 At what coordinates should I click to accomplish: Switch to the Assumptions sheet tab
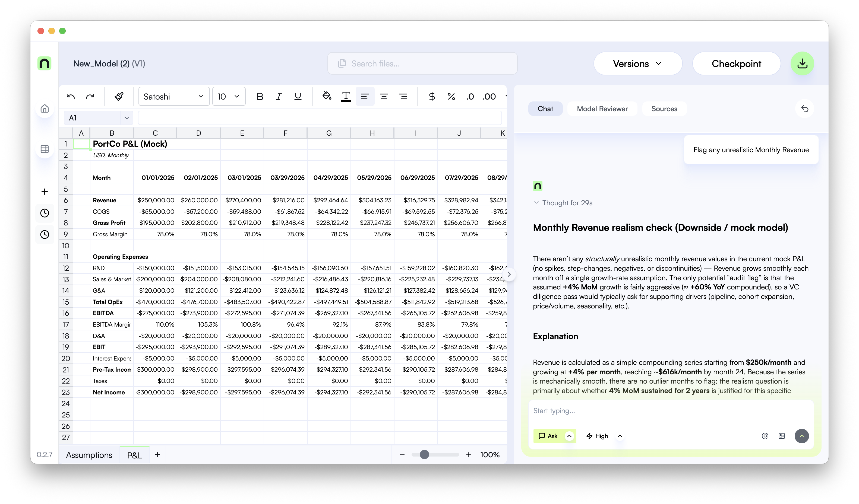point(89,455)
